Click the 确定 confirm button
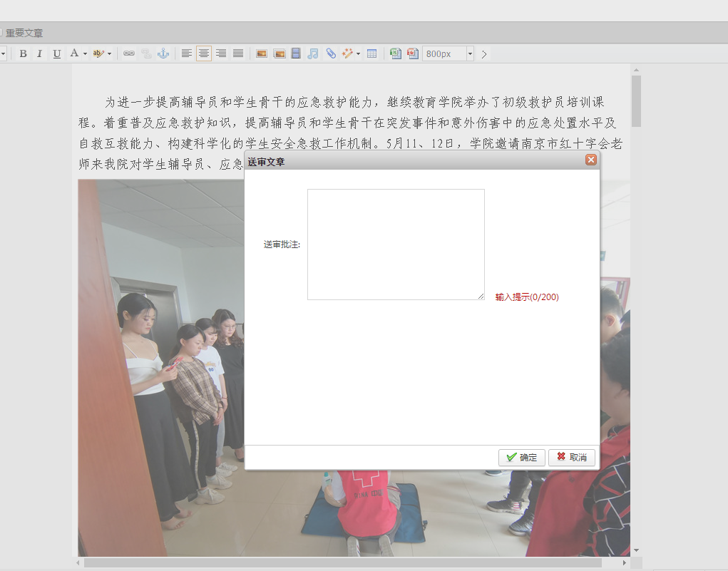This screenshot has height=571, width=728. (x=522, y=458)
